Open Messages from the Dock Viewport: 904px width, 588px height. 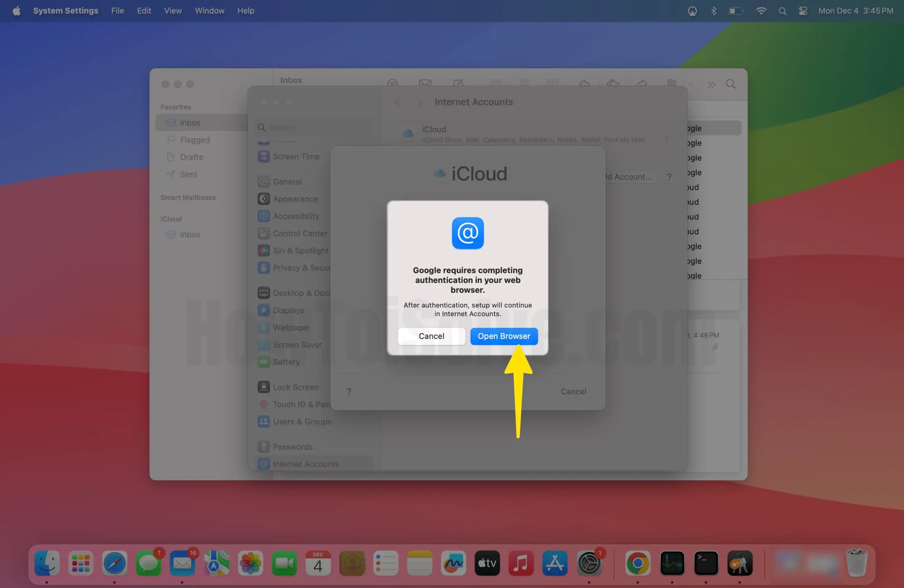[148, 563]
